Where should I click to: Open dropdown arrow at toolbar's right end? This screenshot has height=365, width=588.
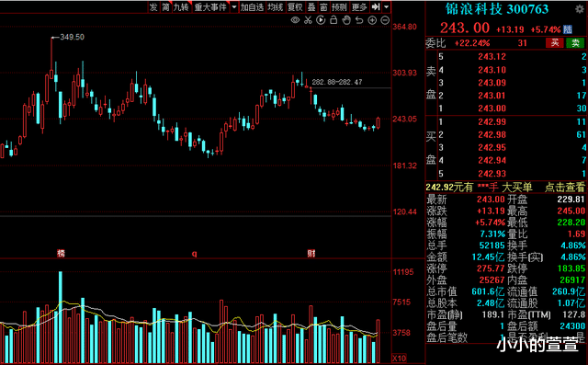coord(386,6)
